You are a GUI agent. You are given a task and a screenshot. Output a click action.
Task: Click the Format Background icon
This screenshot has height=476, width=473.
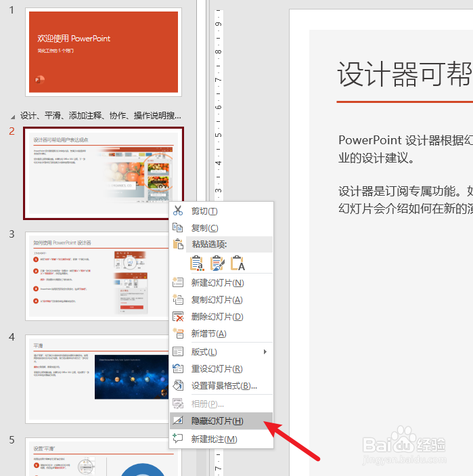point(178,385)
